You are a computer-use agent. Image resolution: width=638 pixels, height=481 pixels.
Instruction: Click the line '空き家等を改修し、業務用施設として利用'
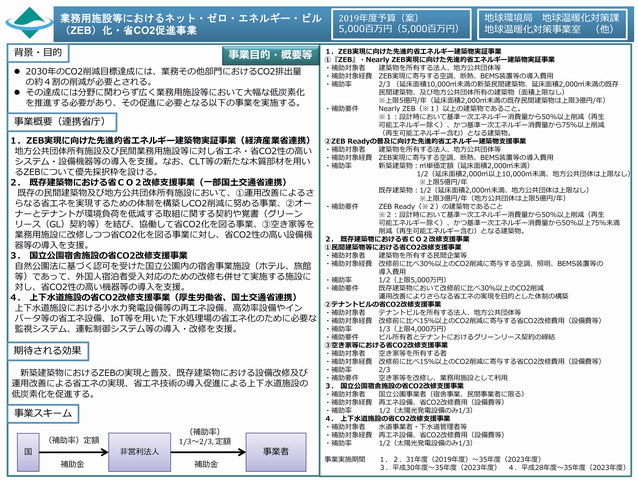pos(443,377)
